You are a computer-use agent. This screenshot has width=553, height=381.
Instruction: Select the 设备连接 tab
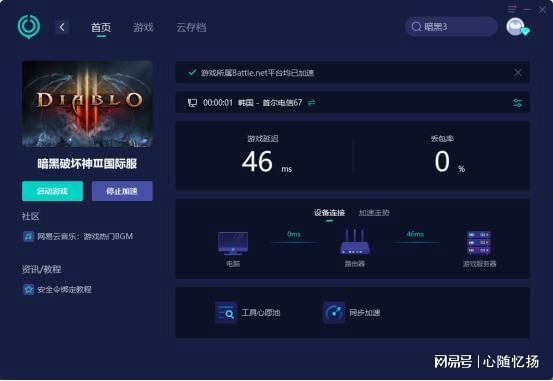click(329, 212)
